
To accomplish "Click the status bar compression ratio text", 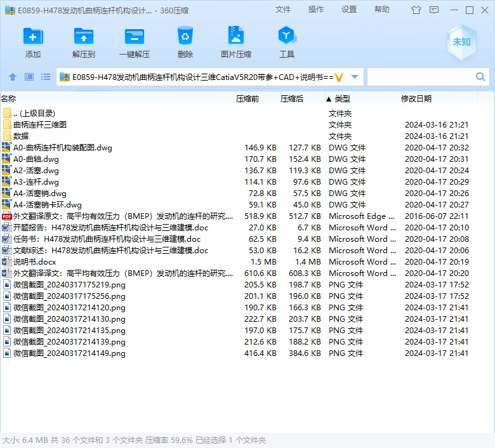I will coord(169,440).
